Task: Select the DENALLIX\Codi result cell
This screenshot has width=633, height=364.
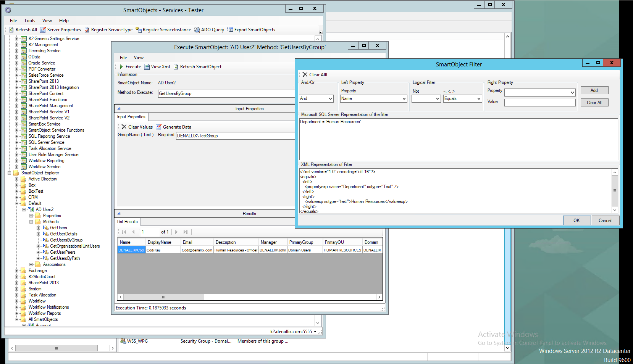Action: [x=131, y=250]
